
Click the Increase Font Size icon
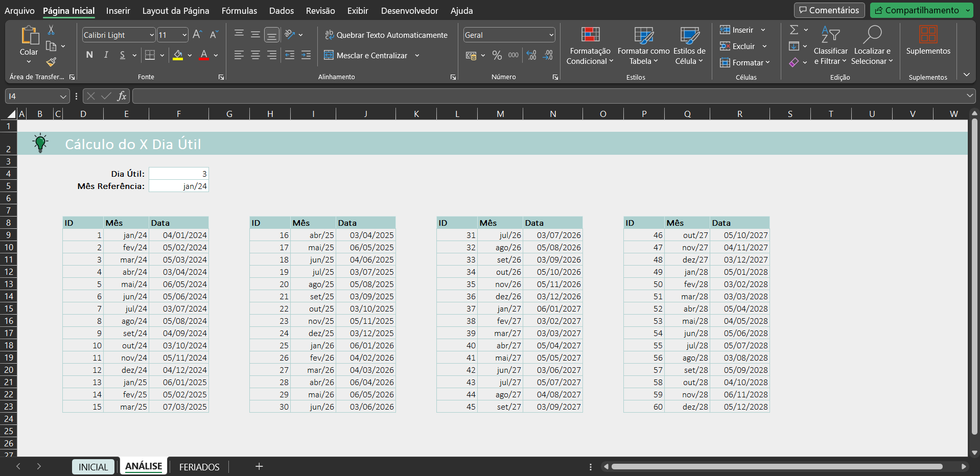197,35
